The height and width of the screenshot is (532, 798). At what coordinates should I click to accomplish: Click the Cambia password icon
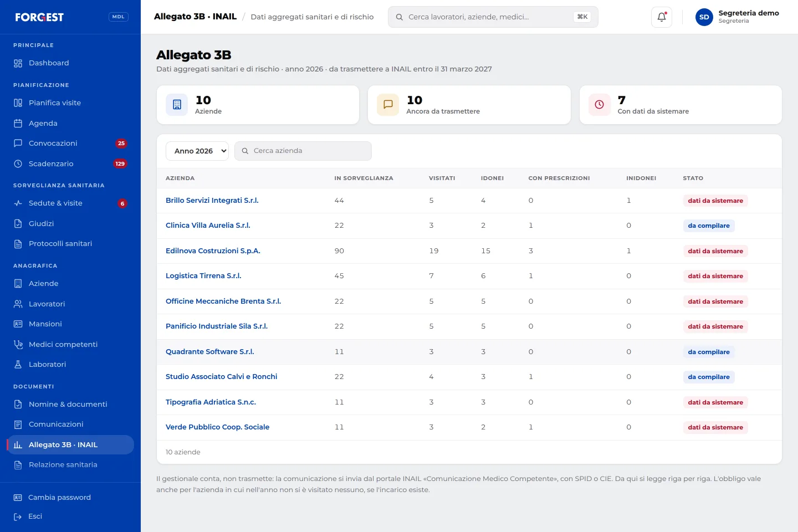[18, 498]
